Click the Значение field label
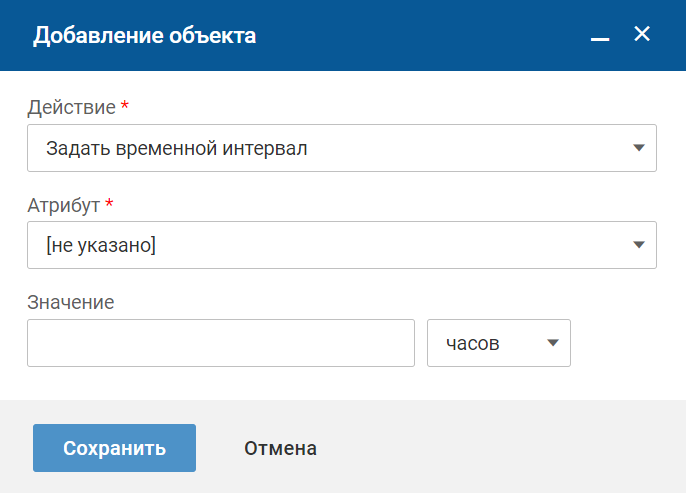 (71, 301)
